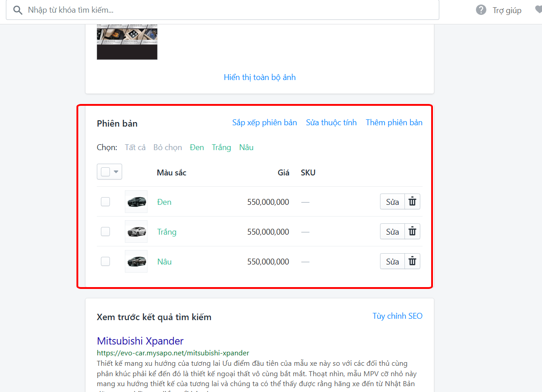Open the Nâu variant name link
The width and height of the screenshot is (542, 392).
tap(164, 262)
